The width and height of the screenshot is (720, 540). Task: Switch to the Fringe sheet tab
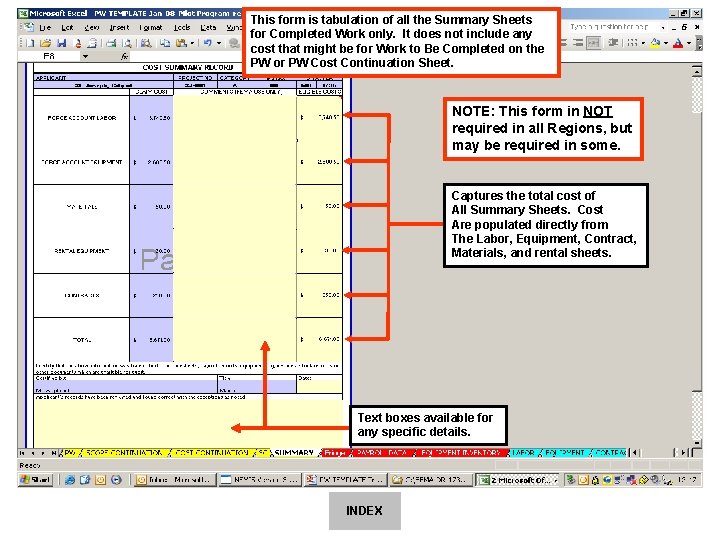point(335,453)
